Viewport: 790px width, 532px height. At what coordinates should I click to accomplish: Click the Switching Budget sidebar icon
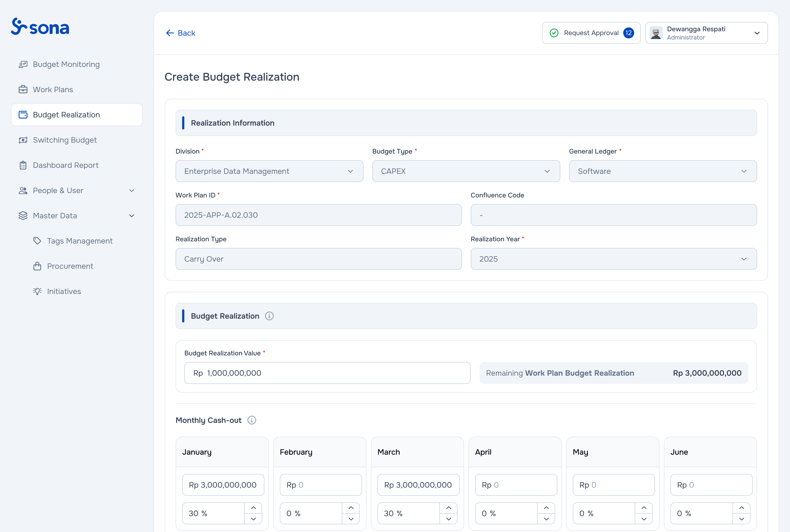(x=23, y=140)
